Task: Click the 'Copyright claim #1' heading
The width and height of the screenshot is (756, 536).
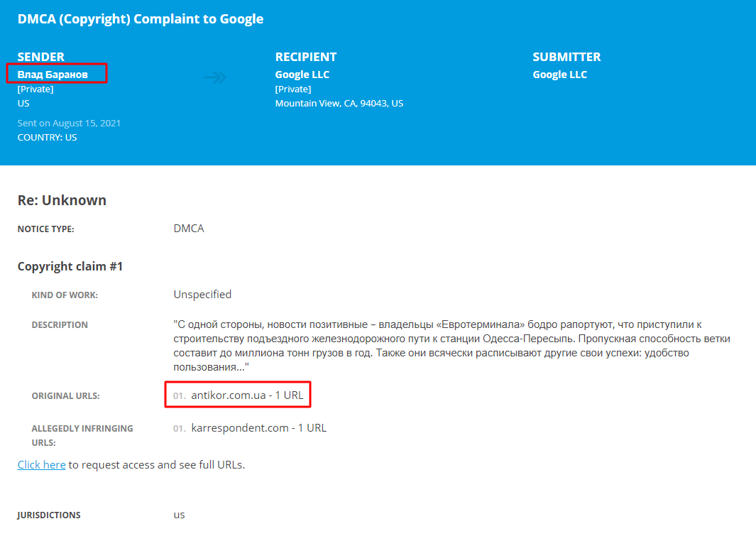Action: pyautogui.click(x=70, y=266)
